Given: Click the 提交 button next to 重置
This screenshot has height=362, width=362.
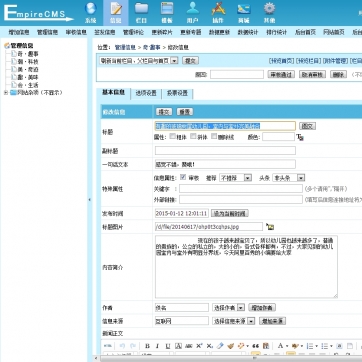Looking at the screenshot, I should pos(164,112).
